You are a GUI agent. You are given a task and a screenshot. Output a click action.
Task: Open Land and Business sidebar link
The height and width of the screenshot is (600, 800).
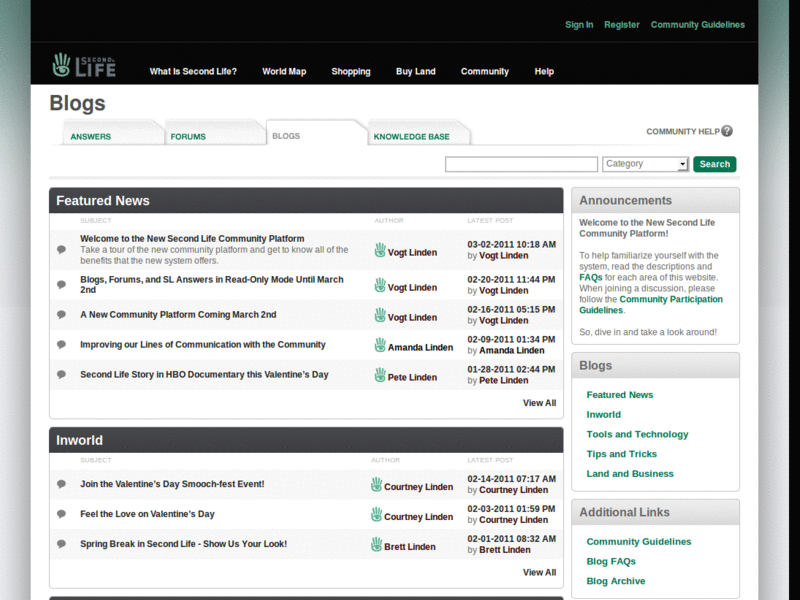(630, 474)
